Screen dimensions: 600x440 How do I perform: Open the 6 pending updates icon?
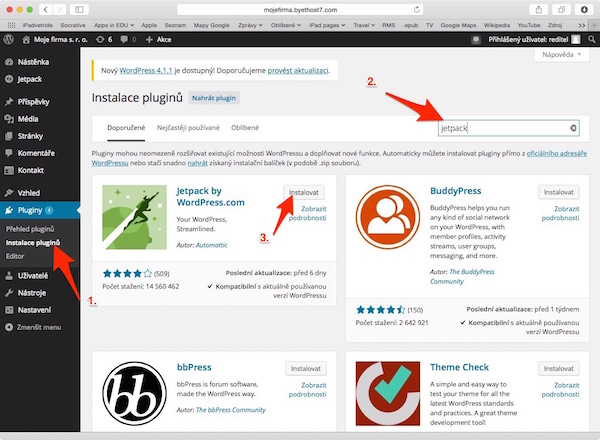click(x=104, y=39)
